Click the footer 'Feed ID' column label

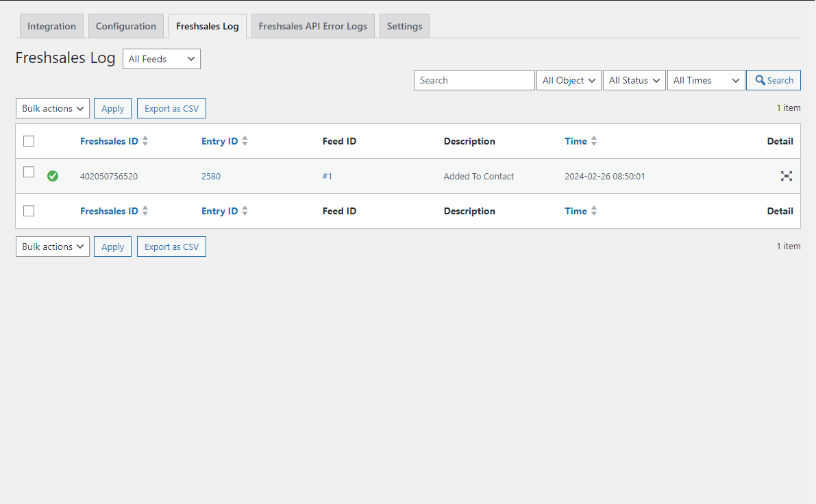point(339,211)
